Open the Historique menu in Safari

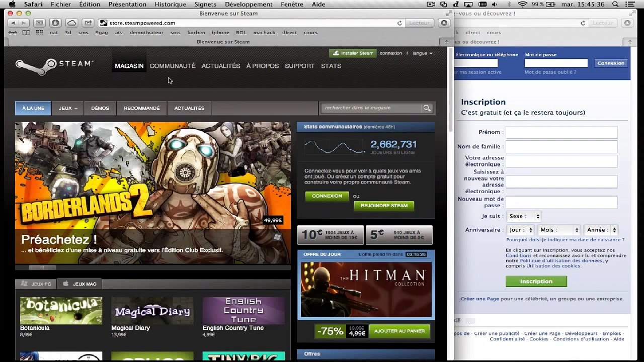pyautogui.click(x=170, y=4)
